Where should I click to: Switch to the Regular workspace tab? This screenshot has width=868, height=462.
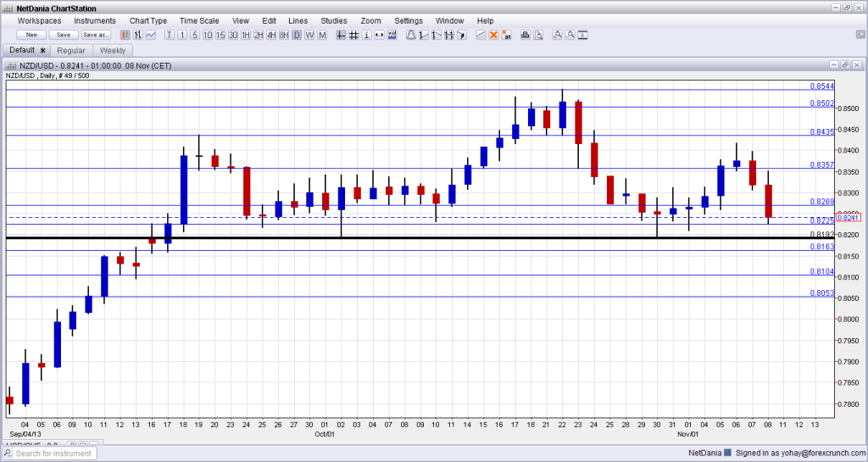[71, 50]
